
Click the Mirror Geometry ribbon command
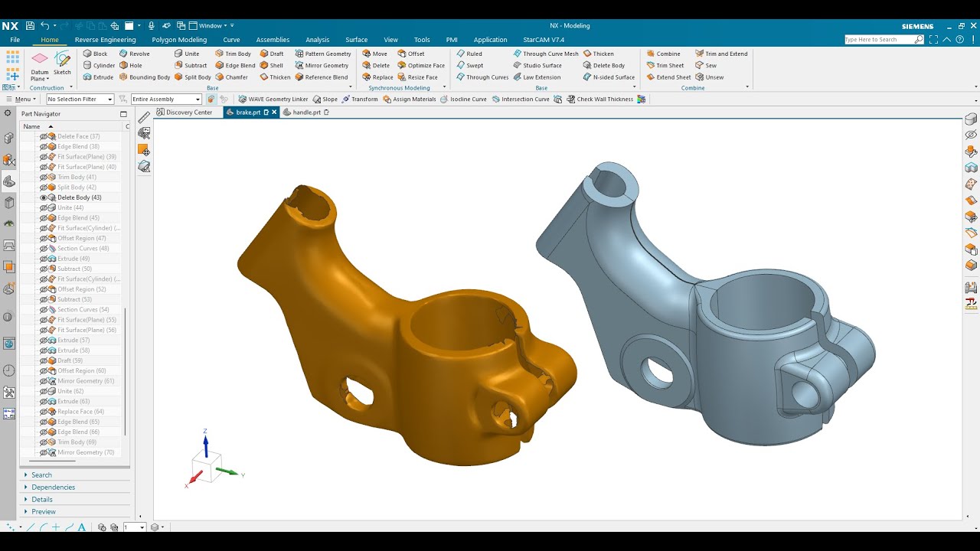(x=322, y=66)
